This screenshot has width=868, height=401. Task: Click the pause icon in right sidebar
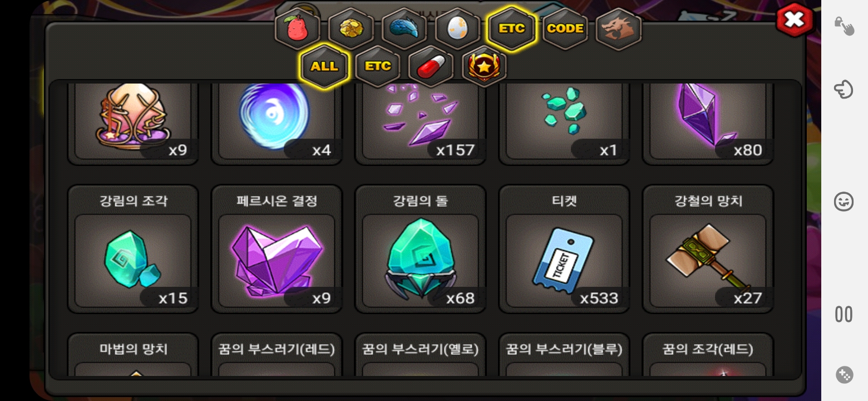(x=844, y=314)
